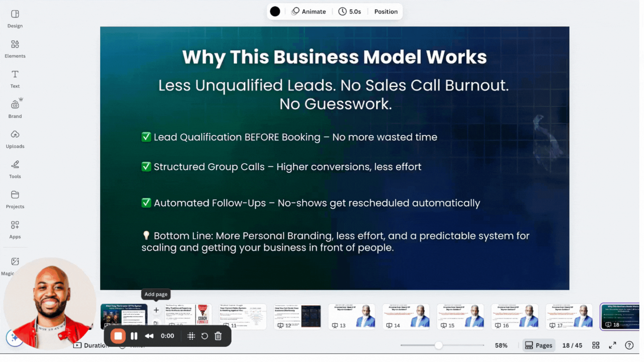Select page 18 thumbnail

(x=620, y=316)
